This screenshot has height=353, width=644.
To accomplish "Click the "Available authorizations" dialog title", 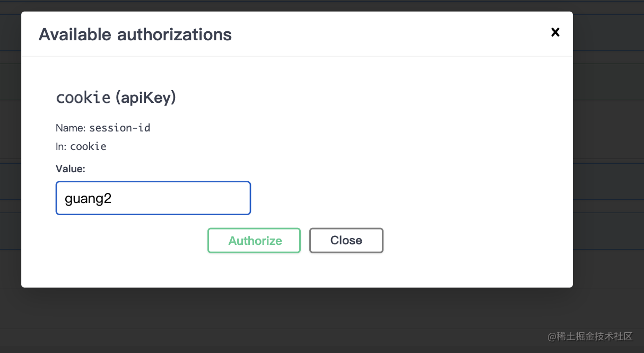I will pyautogui.click(x=135, y=34).
